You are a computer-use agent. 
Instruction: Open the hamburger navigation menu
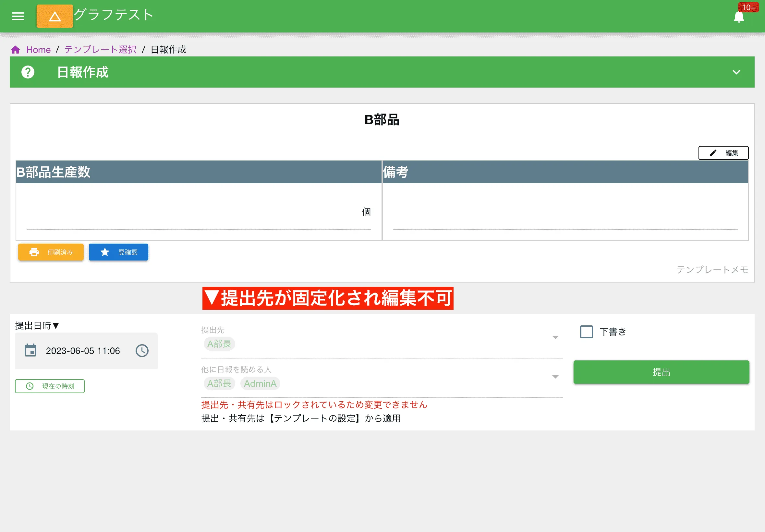click(18, 16)
